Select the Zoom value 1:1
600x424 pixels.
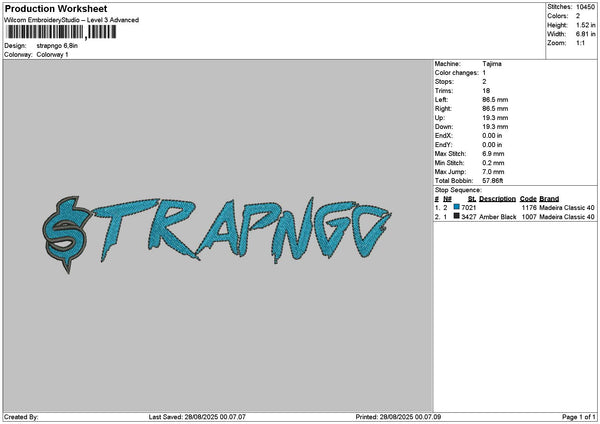point(580,43)
